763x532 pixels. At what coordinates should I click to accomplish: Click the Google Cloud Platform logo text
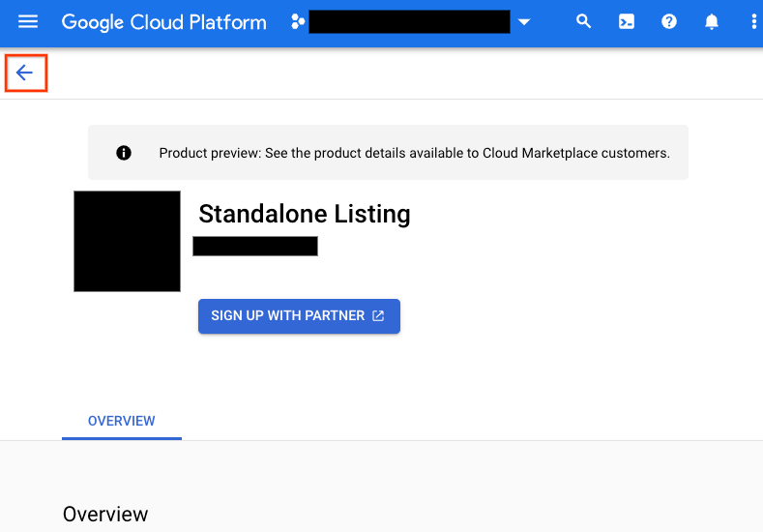coord(163,21)
